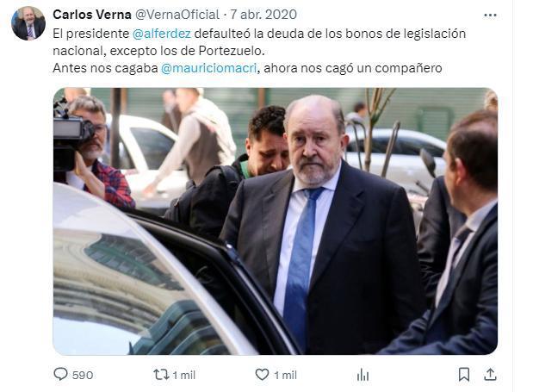Open the three-dot more options menu

click(490, 16)
